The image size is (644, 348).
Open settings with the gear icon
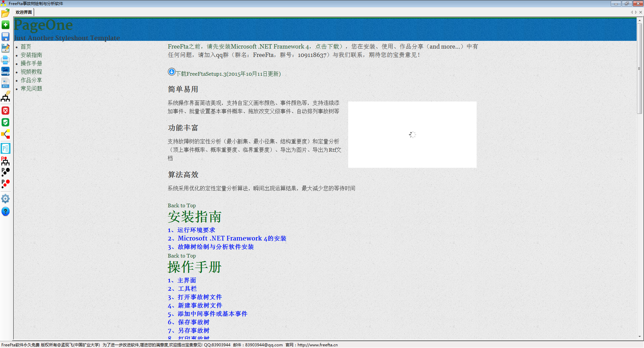(5, 199)
